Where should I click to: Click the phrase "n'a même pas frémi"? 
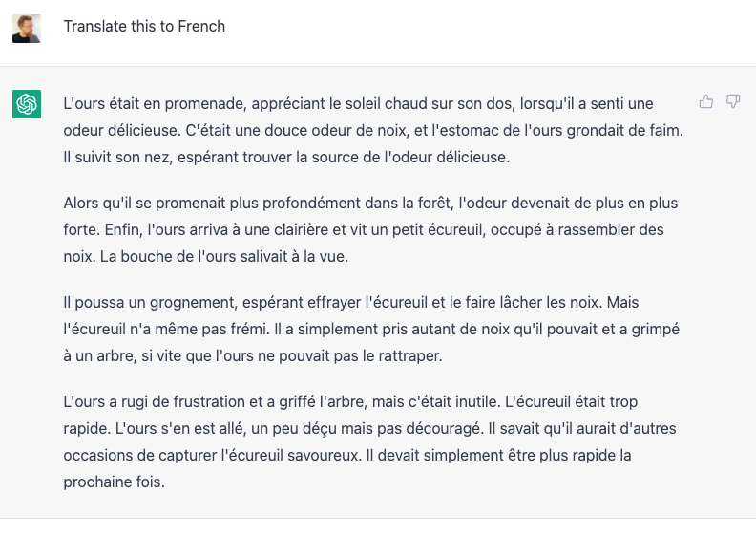(197, 330)
